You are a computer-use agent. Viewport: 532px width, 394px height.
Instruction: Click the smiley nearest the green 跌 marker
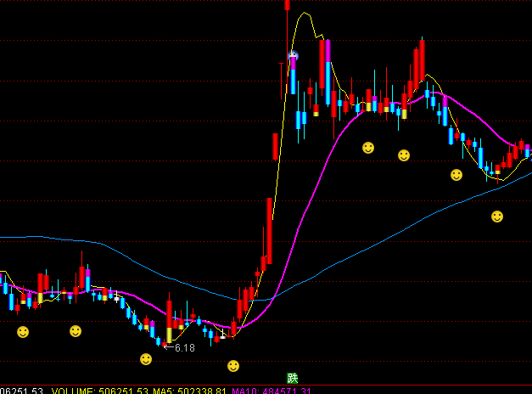click(233, 365)
